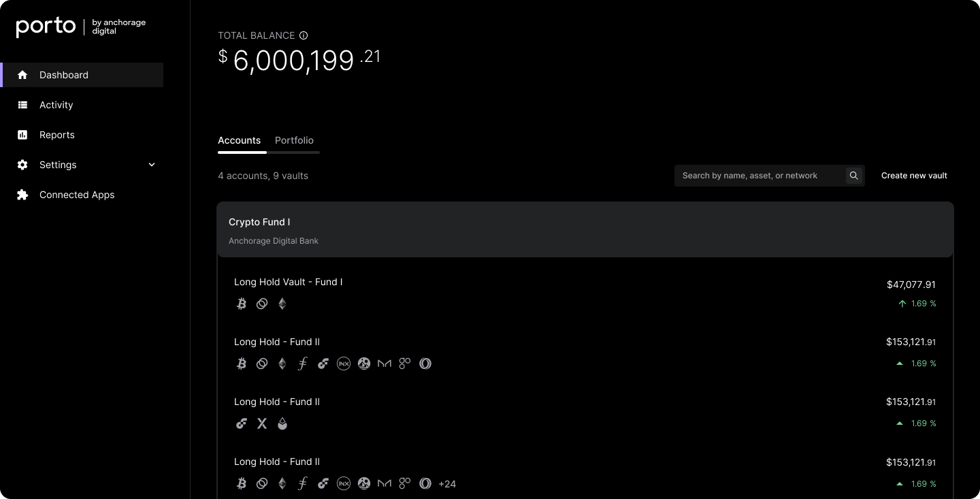The height and width of the screenshot is (499, 980).
Task: Open Connected Apps puzzle icon
Action: pos(22,195)
